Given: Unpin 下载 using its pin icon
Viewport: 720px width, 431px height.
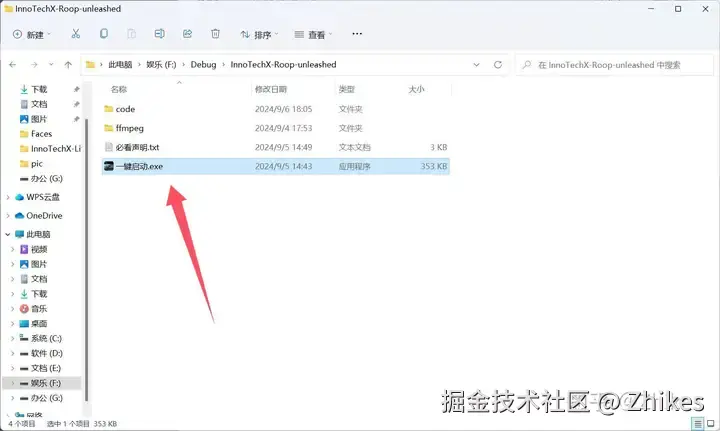Looking at the screenshot, I should click(x=76, y=90).
